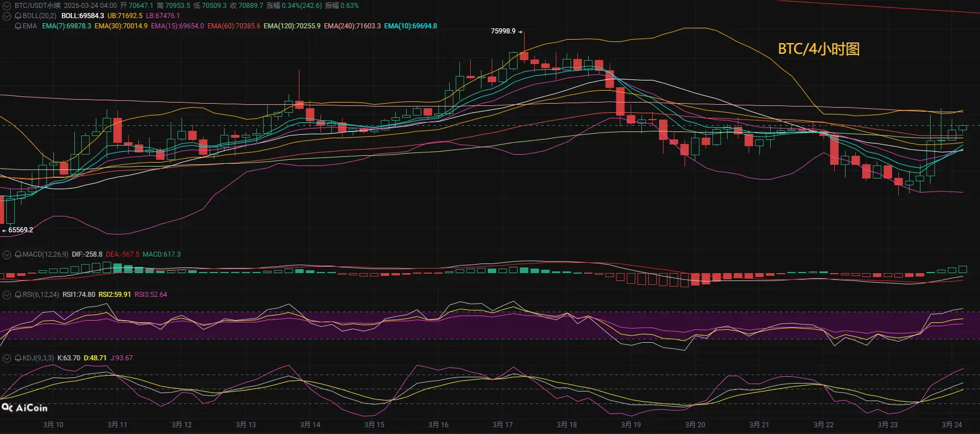The image size is (980, 434).
Task: Select the RSI1:74.80 value
Action: click(79, 295)
